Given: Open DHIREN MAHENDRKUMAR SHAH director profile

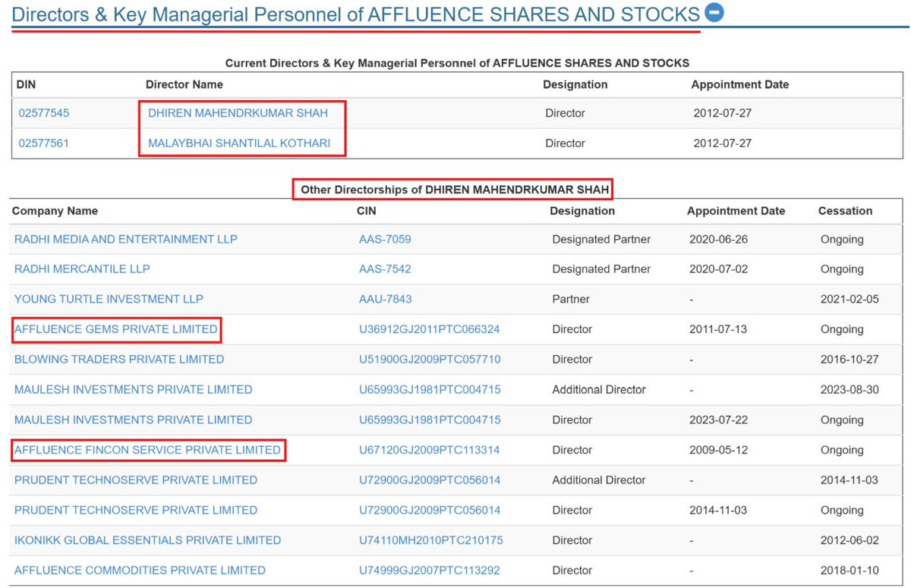Looking at the screenshot, I should click(x=238, y=113).
